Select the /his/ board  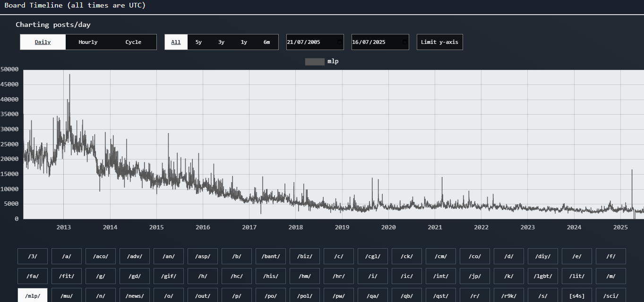(271, 276)
